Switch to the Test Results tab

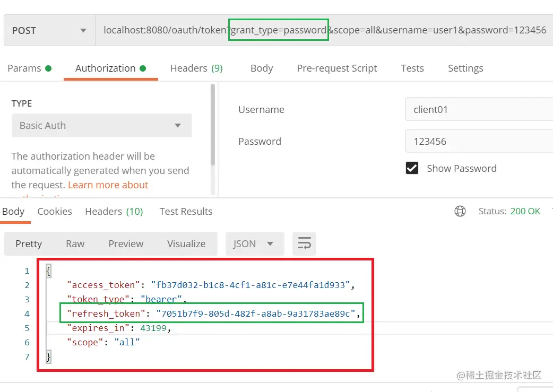click(x=186, y=212)
